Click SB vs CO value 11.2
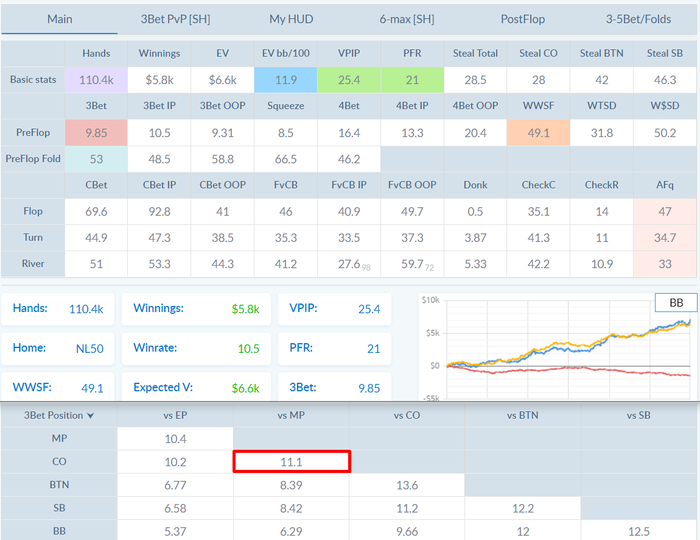This screenshot has width=700, height=540. click(407, 508)
